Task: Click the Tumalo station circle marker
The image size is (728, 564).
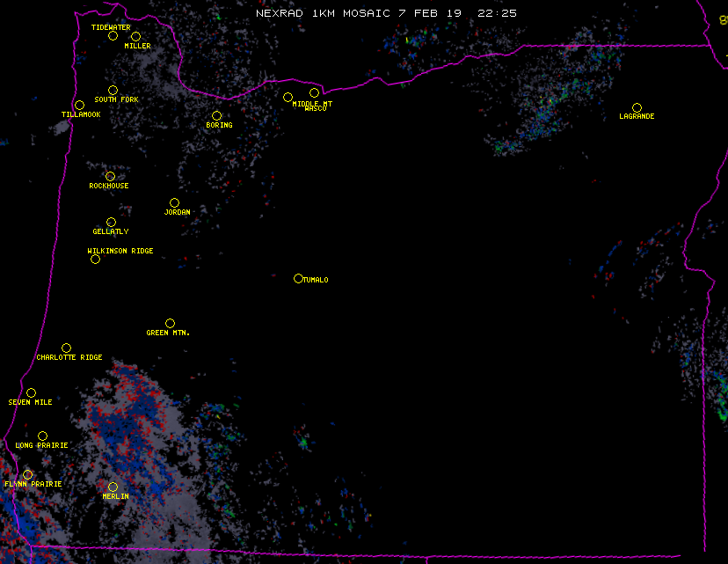Action: point(298,278)
